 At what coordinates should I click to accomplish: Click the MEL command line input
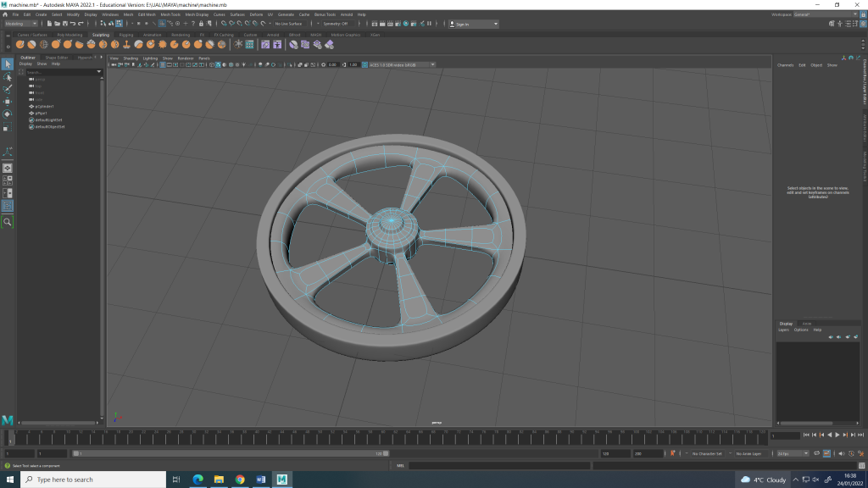(x=498, y=466)
